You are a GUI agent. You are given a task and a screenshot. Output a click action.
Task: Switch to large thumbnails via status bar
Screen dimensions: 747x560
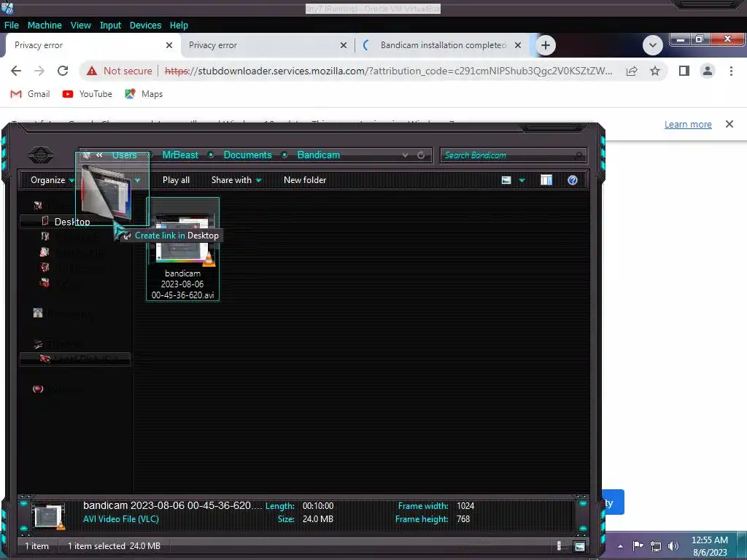(x=579, y=546)
